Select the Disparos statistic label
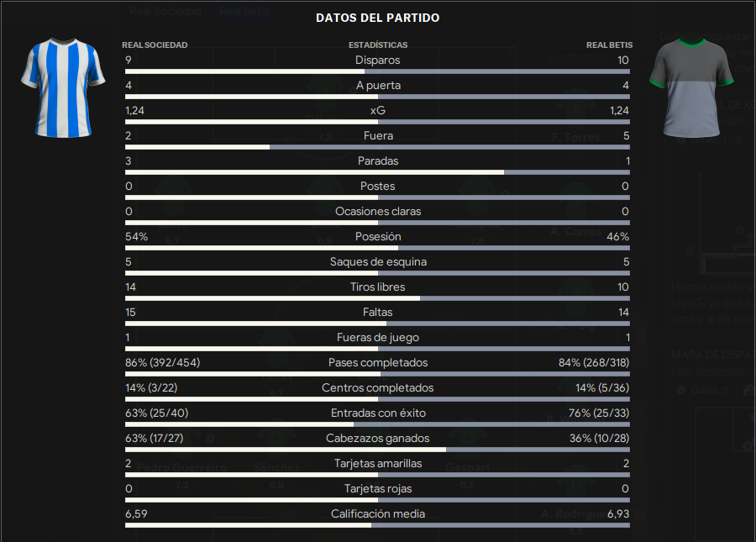756x542 pixels. [x=377, y=61]
